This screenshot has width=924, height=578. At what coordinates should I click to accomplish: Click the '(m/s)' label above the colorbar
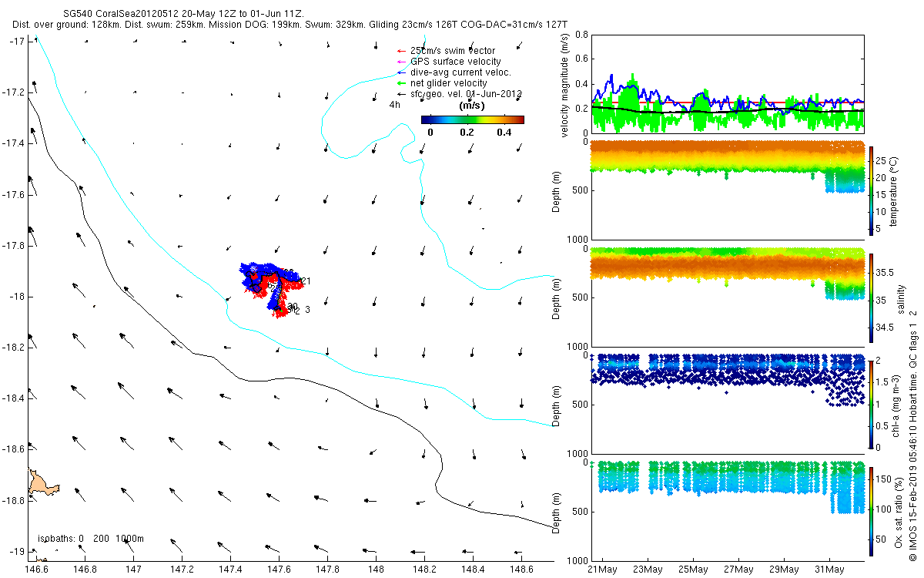tap(471, 106)
